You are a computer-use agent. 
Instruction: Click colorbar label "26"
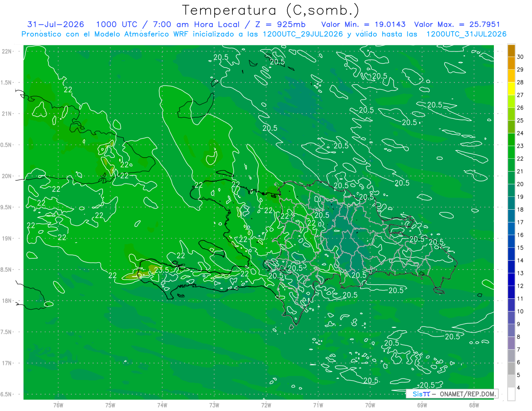click(520, 108)
